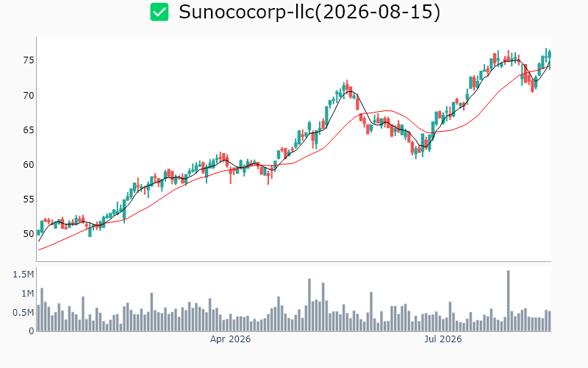Click the first volume bar at left edge
The width and height of the screenshot is (588, 368).
(x=38, y=318)
